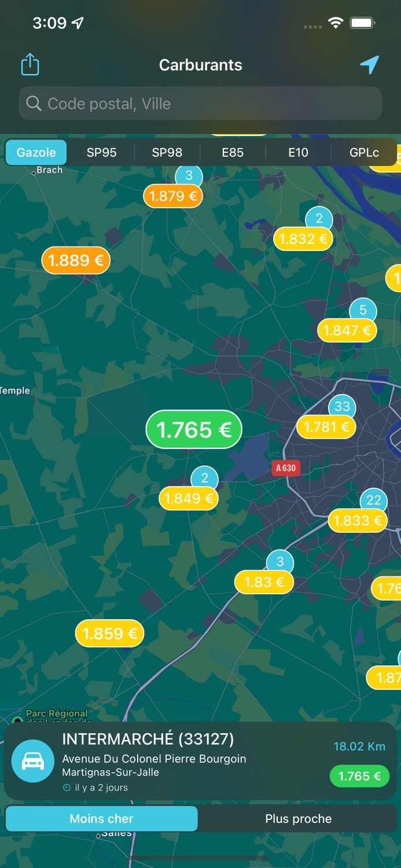Tap the Parc Régional map label

coord(57,714)
